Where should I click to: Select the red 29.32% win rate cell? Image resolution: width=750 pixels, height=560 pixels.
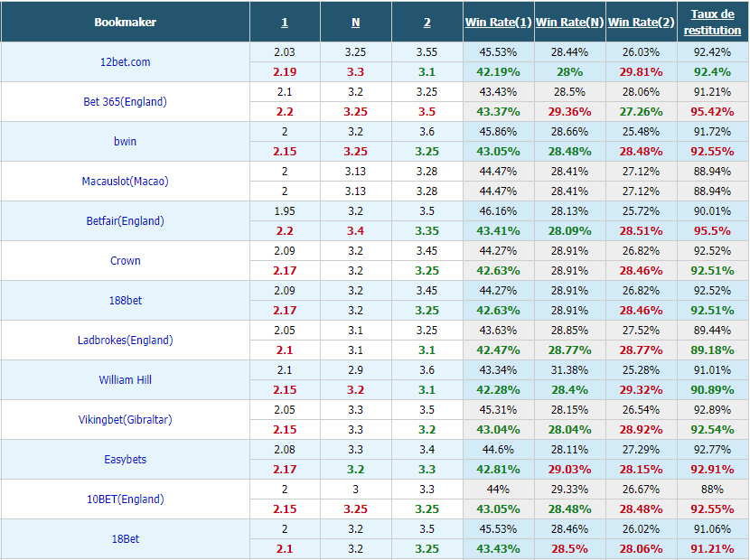click(641, 390)
